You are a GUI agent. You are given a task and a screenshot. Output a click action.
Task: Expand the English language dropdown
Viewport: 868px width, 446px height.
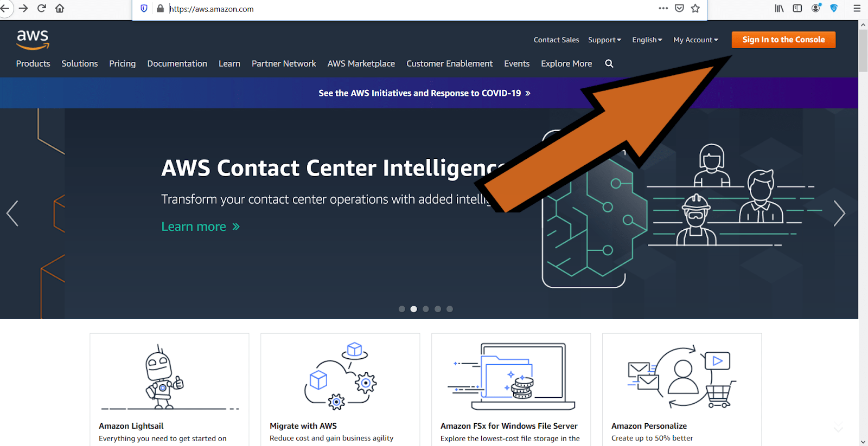pos(647,40)
